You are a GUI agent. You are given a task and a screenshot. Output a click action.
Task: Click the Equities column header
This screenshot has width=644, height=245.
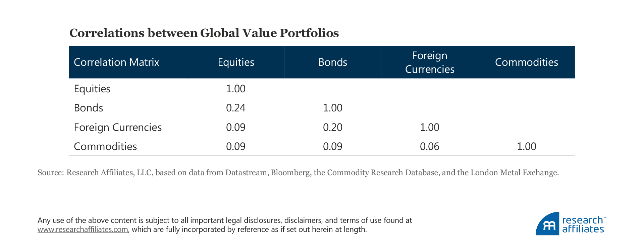tap(236, 62)
